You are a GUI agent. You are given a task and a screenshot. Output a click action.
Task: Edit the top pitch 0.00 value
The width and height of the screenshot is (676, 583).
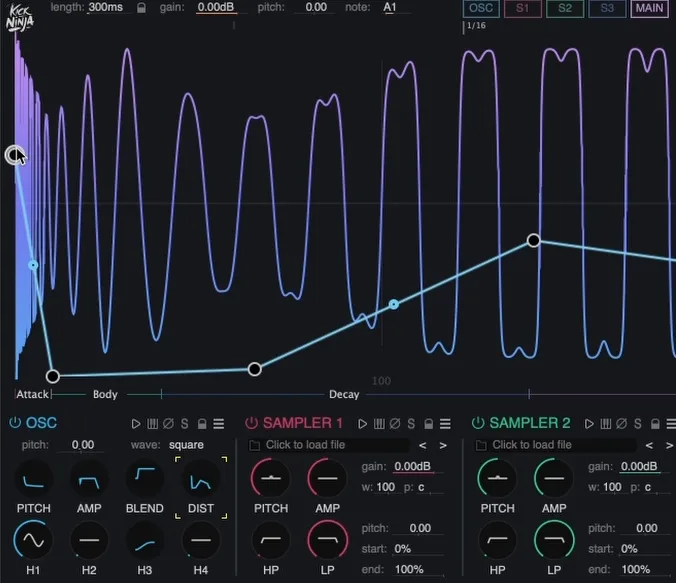[316, 7]
